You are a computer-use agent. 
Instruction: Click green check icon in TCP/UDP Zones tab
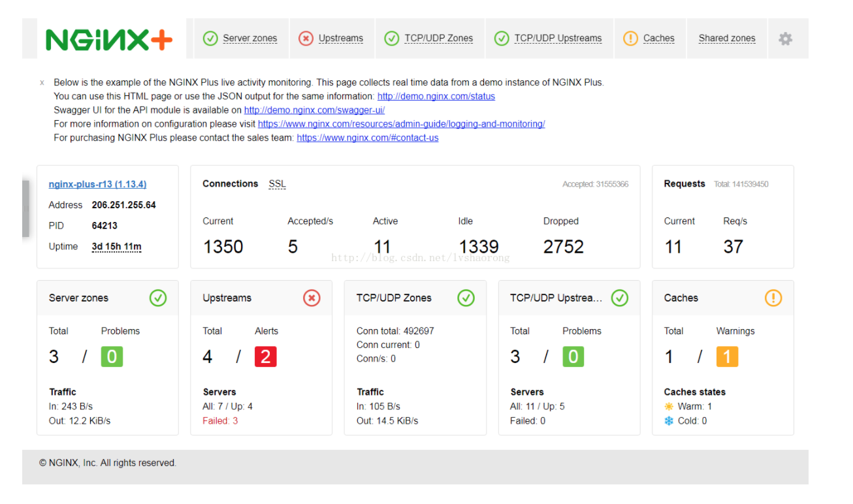click(391, 39)
